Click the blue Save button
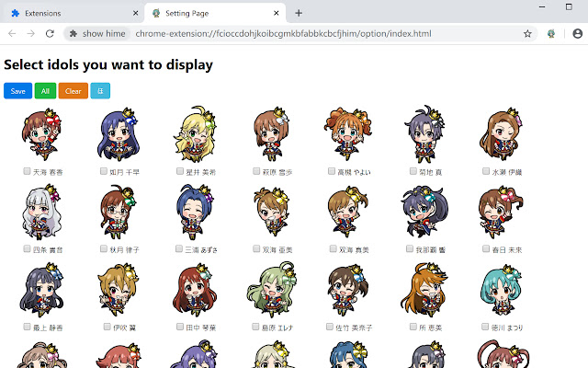Image resolution: width=588 pixels, height=368 pixels. [17, 91]
